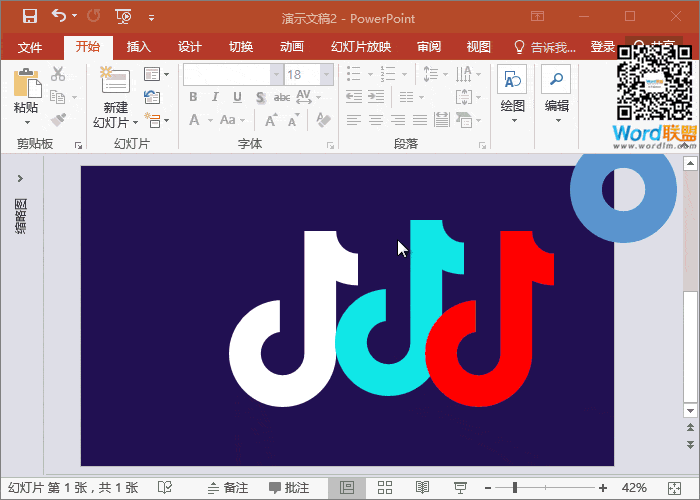The width and height of the screenshot is (700, 500).
Task: Open the 视图 ribbon tab
Action: (479, 46)
